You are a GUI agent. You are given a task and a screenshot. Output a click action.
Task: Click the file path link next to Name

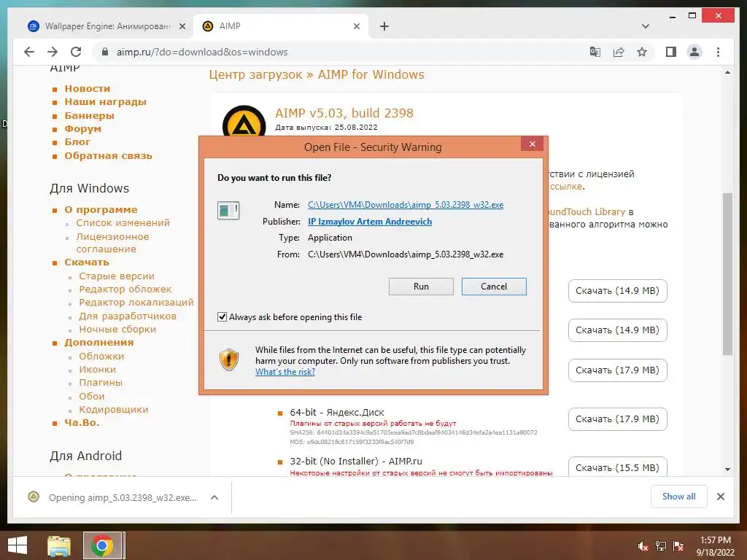(406, 205)
